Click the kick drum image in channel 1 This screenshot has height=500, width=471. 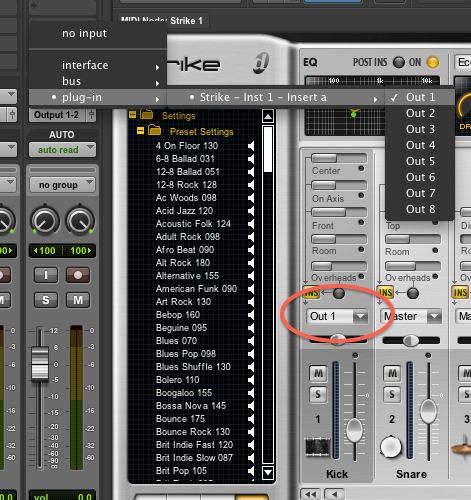(x=317, y=447)
